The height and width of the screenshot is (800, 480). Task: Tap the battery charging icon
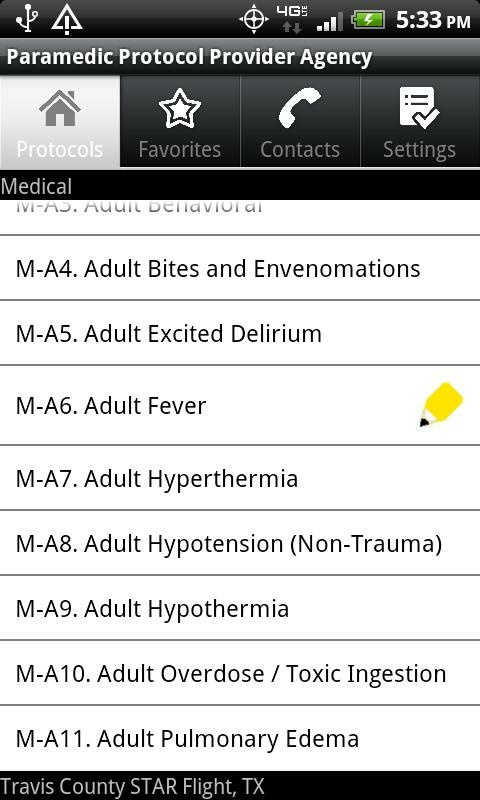(x=368, y=20)
